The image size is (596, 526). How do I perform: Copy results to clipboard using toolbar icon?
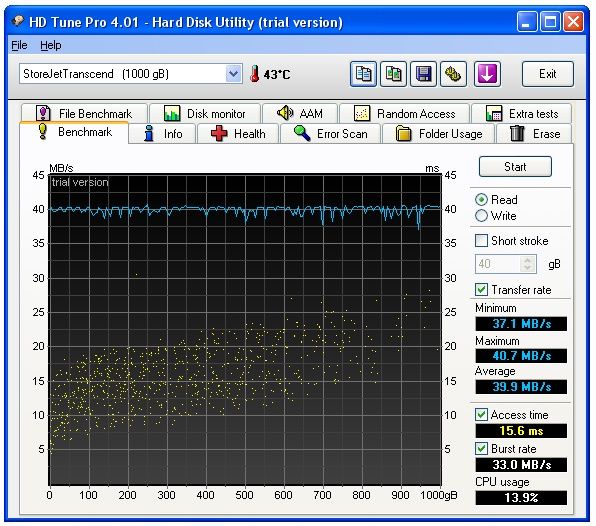click(x=363, y=74)
